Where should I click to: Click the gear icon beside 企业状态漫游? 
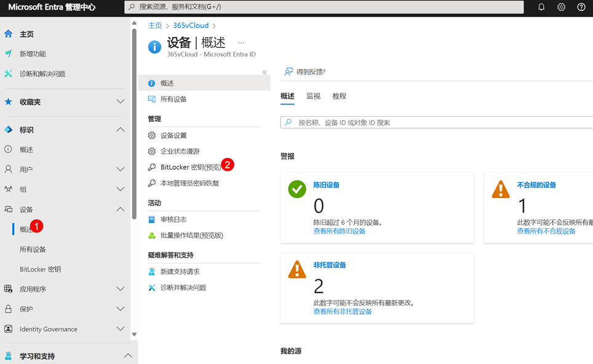click(152, 151)
